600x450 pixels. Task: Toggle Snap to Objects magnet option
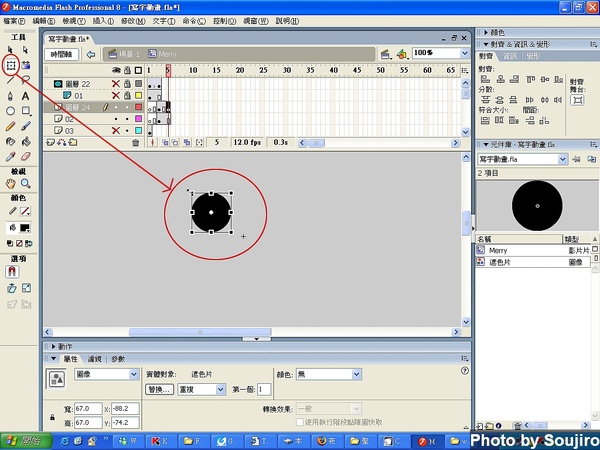coord(12,272)
